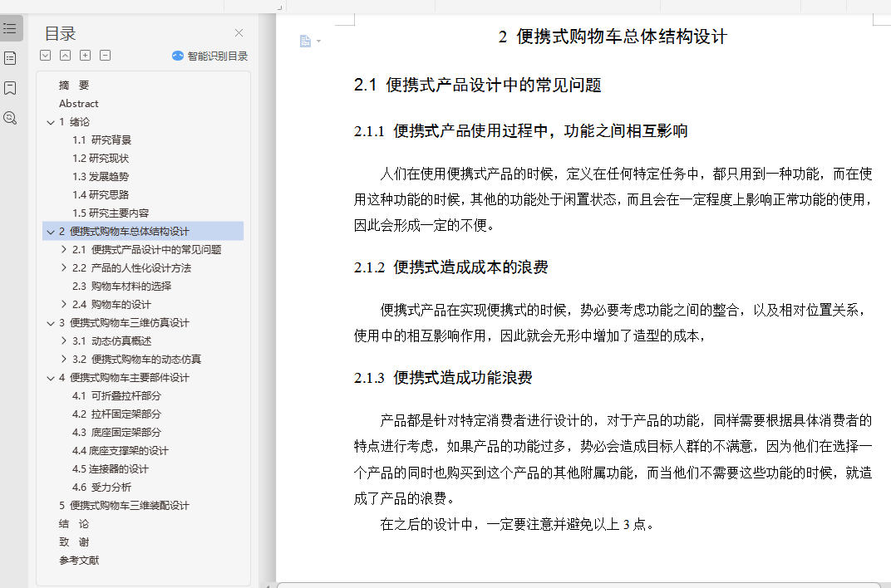Image resolution: width=891 pixels, height=588 pixels.
Task: Navigate to '4.2 拉杆固定架部分'
Action: (x=116, y=414)
